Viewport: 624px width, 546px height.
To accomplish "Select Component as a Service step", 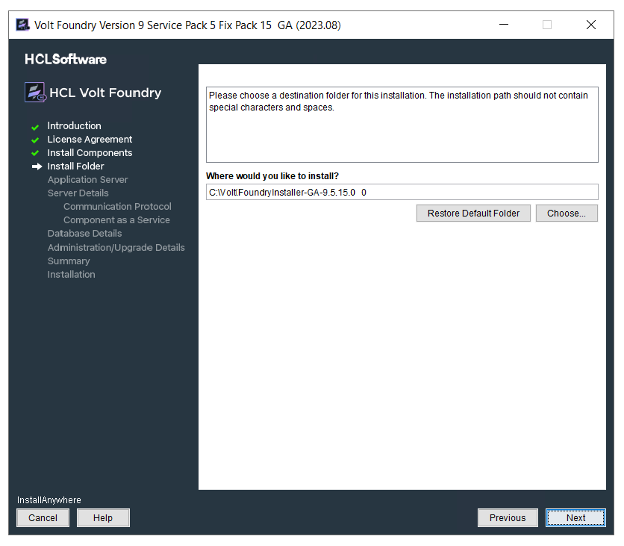I will click(x=117, y=220).
